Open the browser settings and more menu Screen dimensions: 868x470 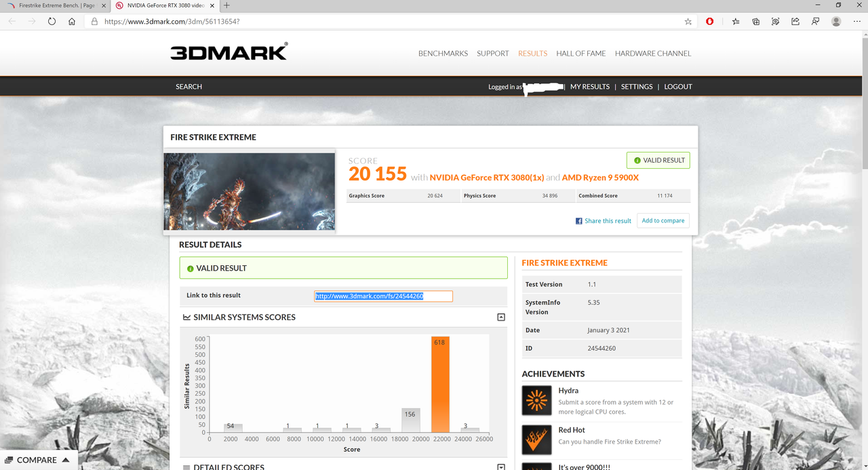click(856, 22)
